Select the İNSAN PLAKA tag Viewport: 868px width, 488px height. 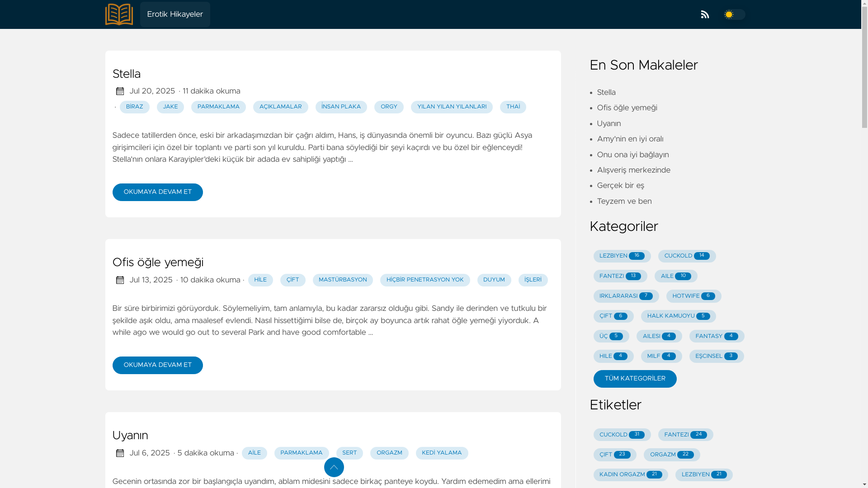[x=341, y=107]
